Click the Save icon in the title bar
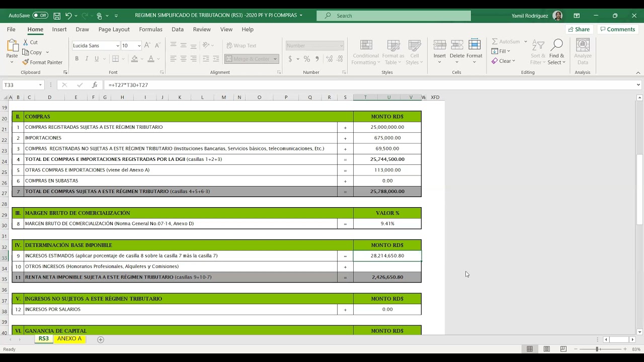 click(57, 16)
